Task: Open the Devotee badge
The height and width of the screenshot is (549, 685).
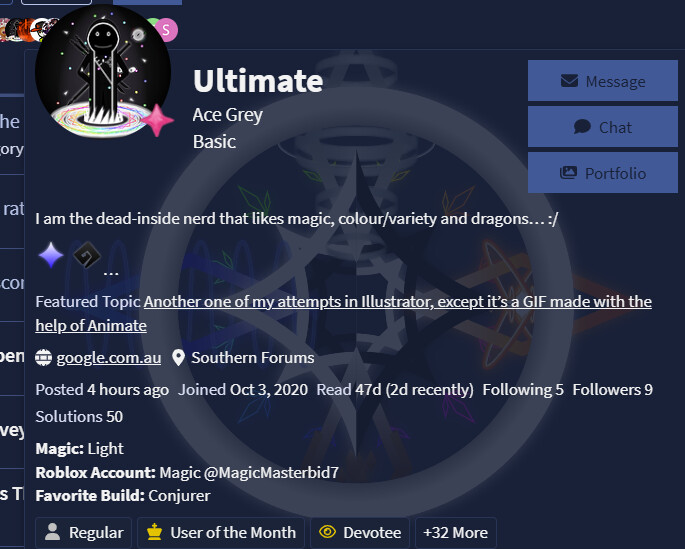Action: click(360, 533)
